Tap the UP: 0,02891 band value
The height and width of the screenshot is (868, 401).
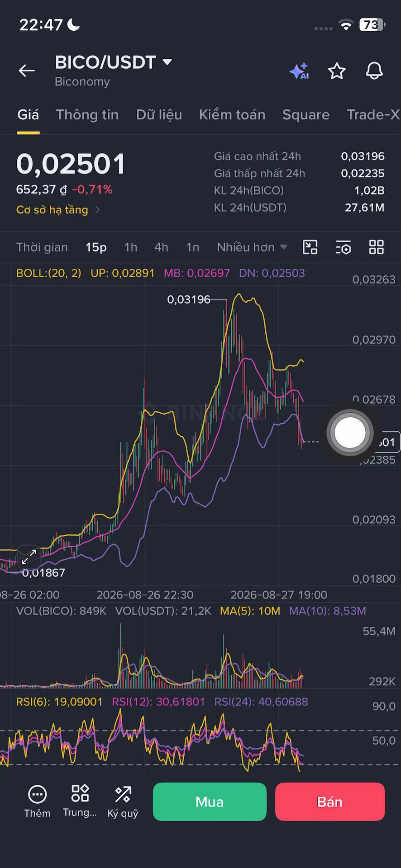pos(123,273)
